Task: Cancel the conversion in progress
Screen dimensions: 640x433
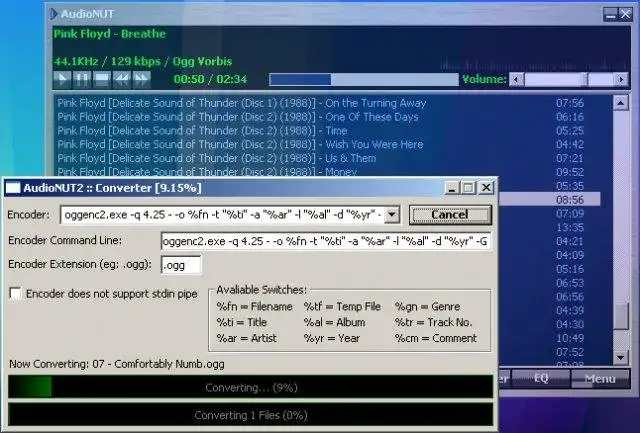Action: click(450, 215)
